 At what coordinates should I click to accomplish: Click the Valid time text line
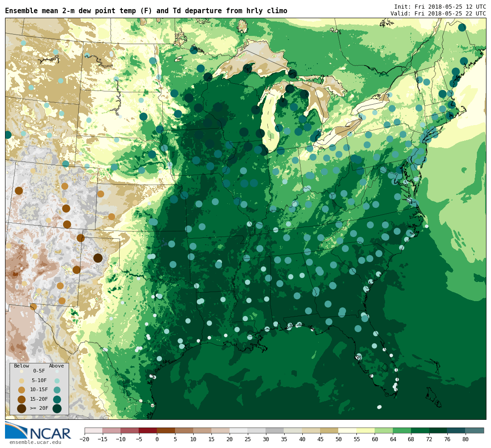tap(438, 14)
